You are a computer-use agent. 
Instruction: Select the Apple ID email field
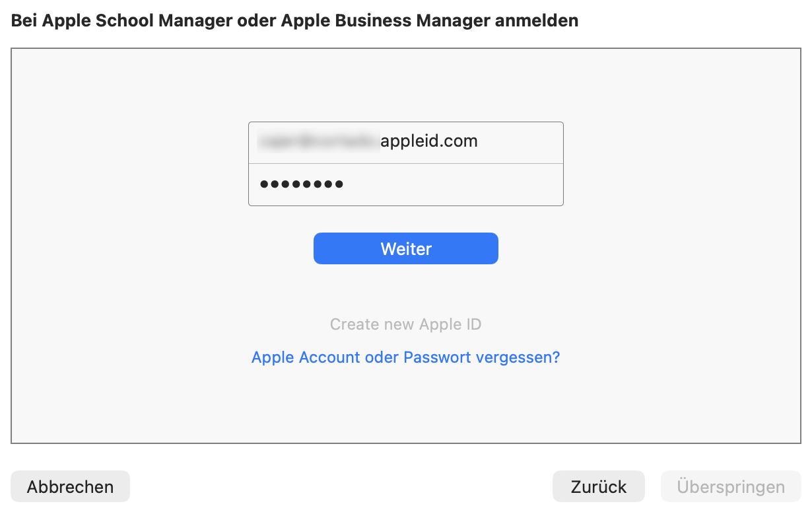click(x=405, y=141)
